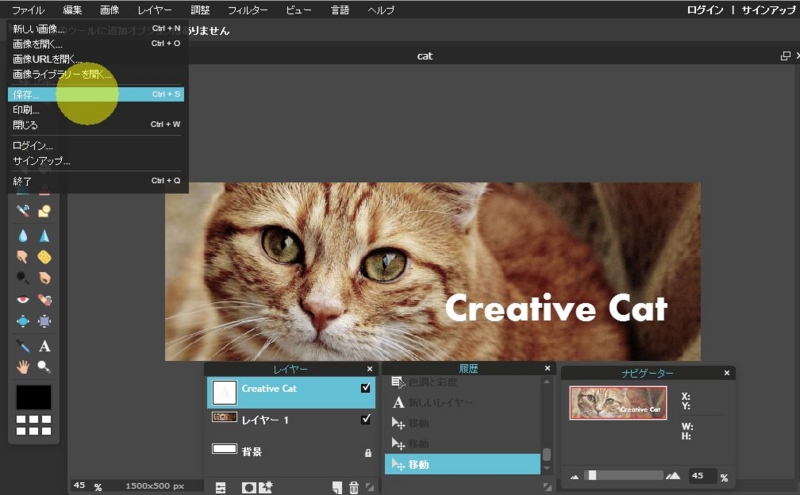Select the Burn hand tool
This screenshot has height=495, width=800.
[44, 278]
